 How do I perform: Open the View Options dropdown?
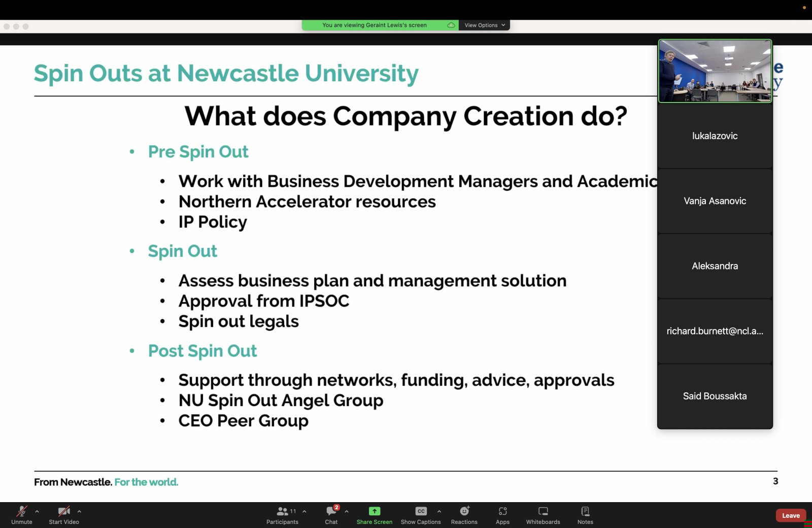click(x=485, y=25)
